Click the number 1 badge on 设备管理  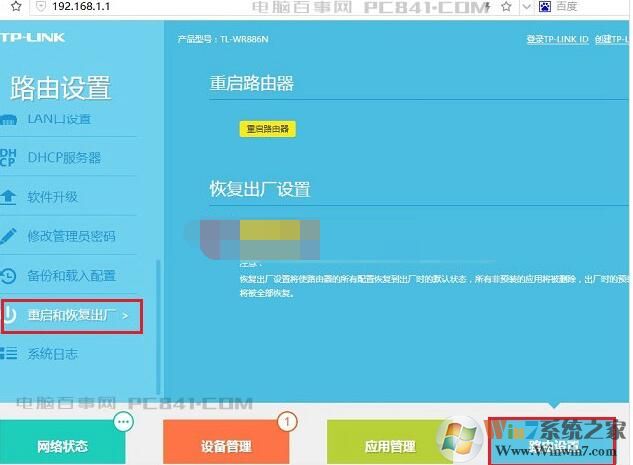pyautogui.click(x=287, y=422)
